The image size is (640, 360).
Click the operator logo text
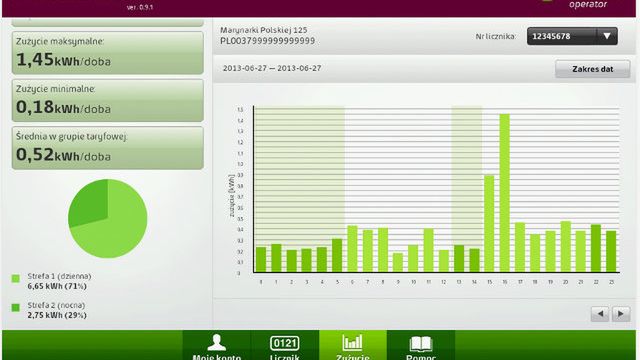tap(588, 4)
